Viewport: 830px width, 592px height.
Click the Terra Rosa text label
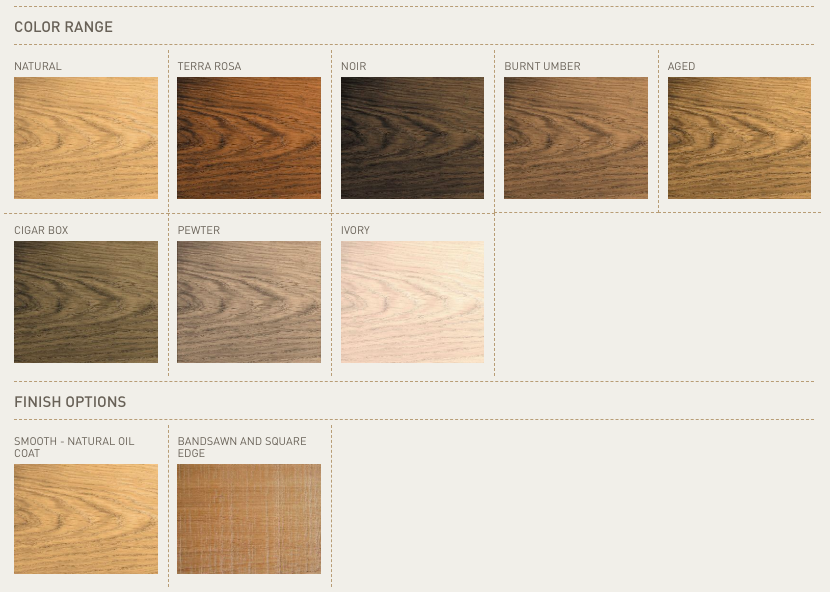point(209,67)
